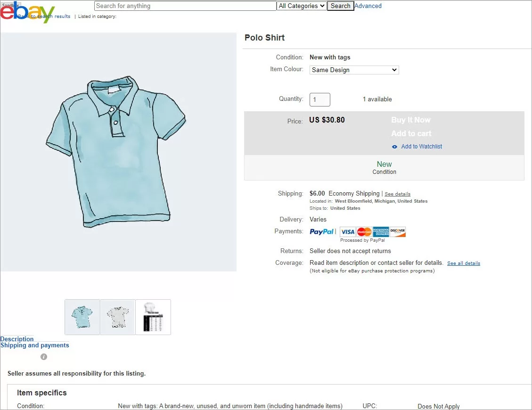Select the American Express payment icon

(380, 231)
